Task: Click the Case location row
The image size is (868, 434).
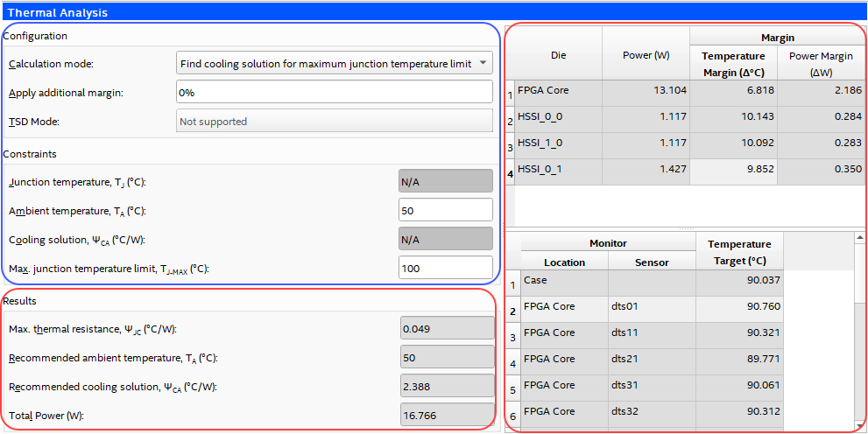Action: click(x=564, y=281)
